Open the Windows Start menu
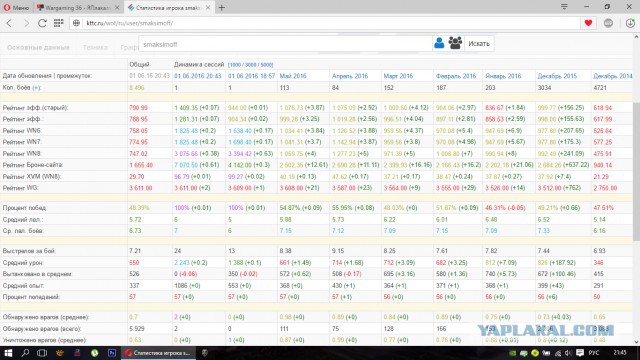 [x=8, y=353]
